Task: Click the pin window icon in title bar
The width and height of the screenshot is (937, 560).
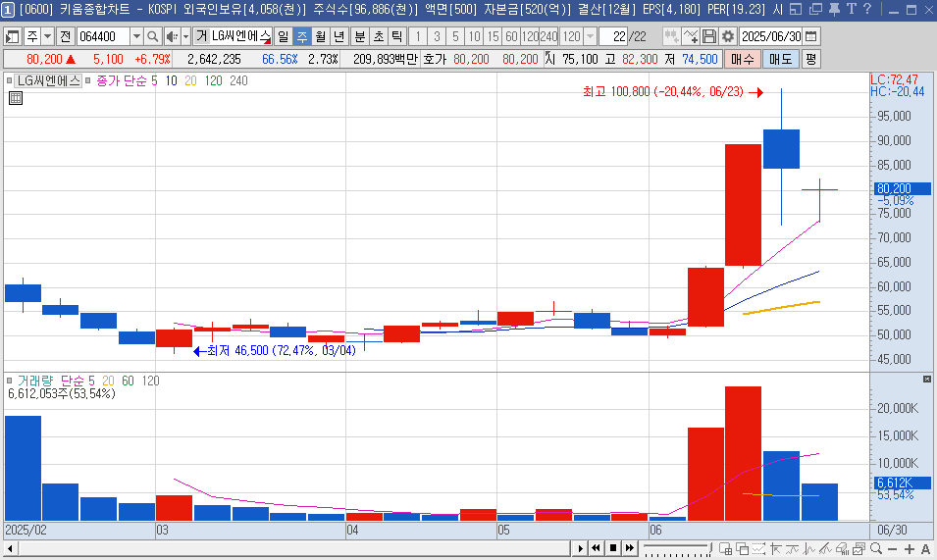Action: coord(834,9)
